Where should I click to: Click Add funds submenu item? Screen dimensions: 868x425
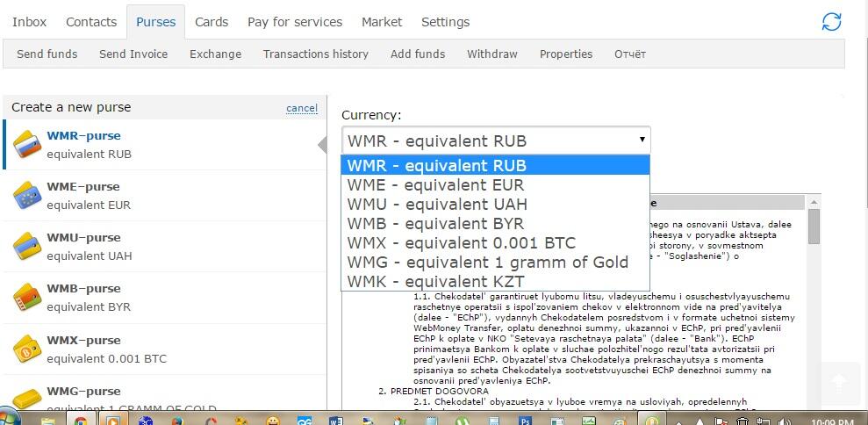click(418, 54)
